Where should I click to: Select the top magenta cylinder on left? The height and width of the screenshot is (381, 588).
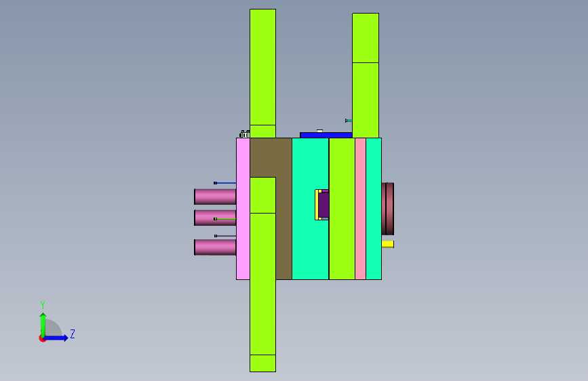coord(215,197)
